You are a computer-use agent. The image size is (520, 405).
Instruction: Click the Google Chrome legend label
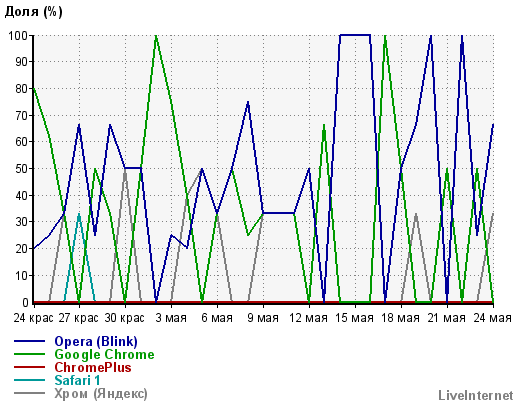104,355
